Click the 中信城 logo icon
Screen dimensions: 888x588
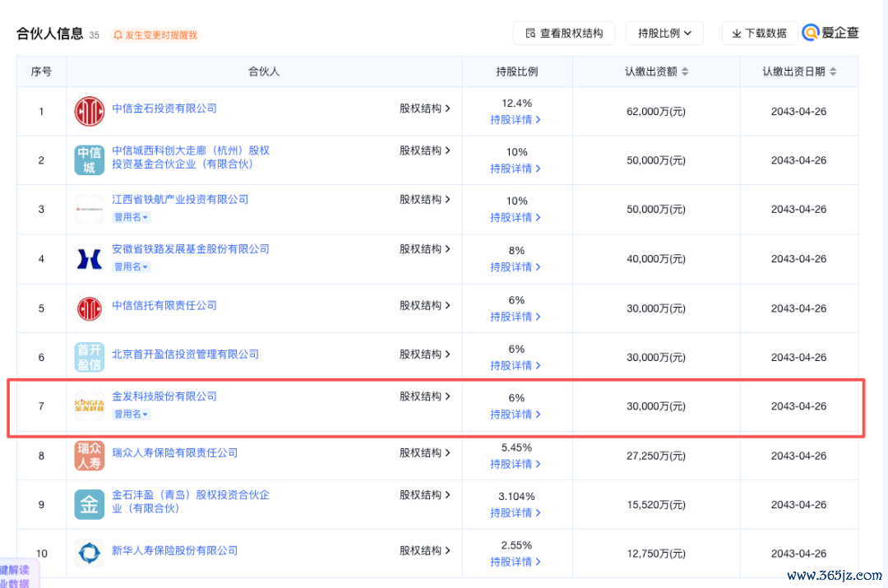[x=90, y=160]
